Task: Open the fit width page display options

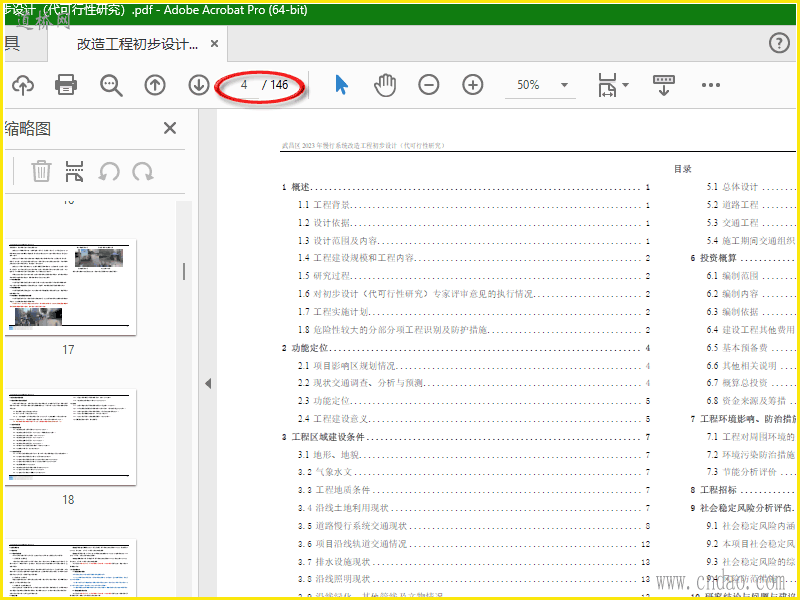Action: click(613, 85)
